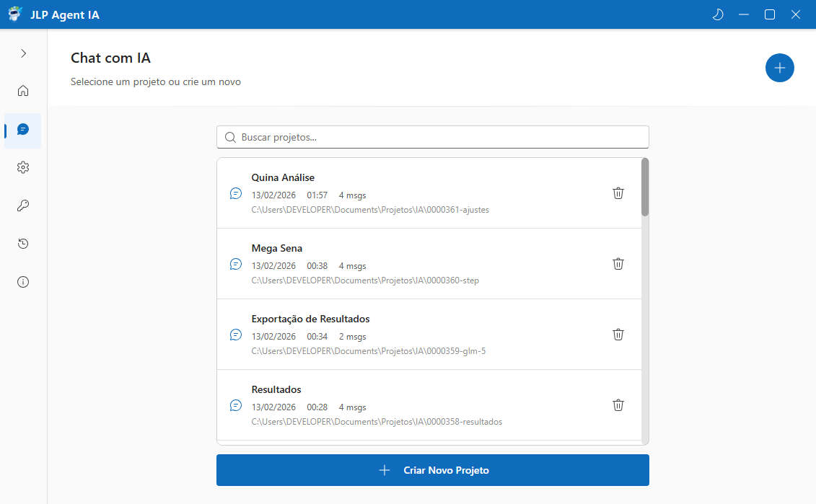This screenshot has width=816, height=504.
Task: Open the API key sidebar icon
Action: point(23,206)
